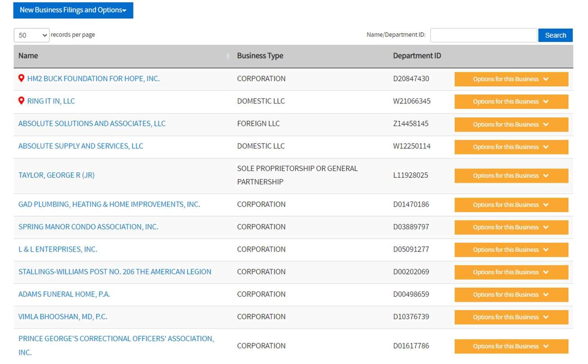
Task: Expand options for HM2 BUCK FOUNDATION FOR HOPE
Action: click(511, 79)
